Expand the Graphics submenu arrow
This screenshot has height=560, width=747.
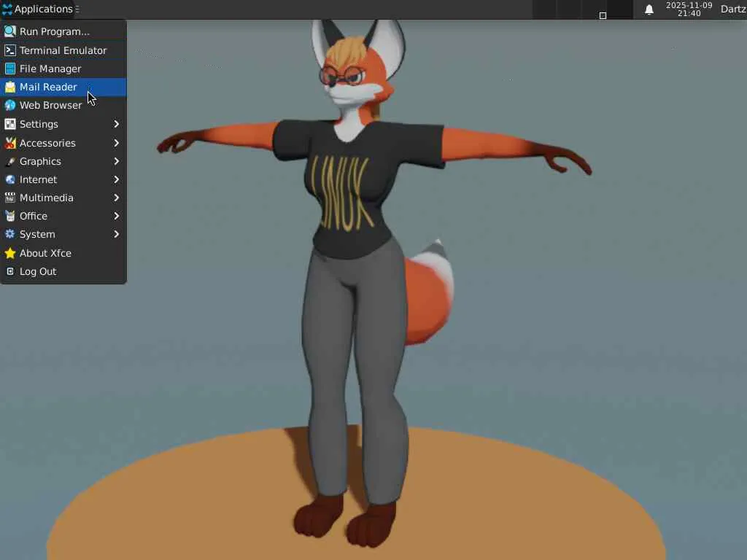(116, 161)
